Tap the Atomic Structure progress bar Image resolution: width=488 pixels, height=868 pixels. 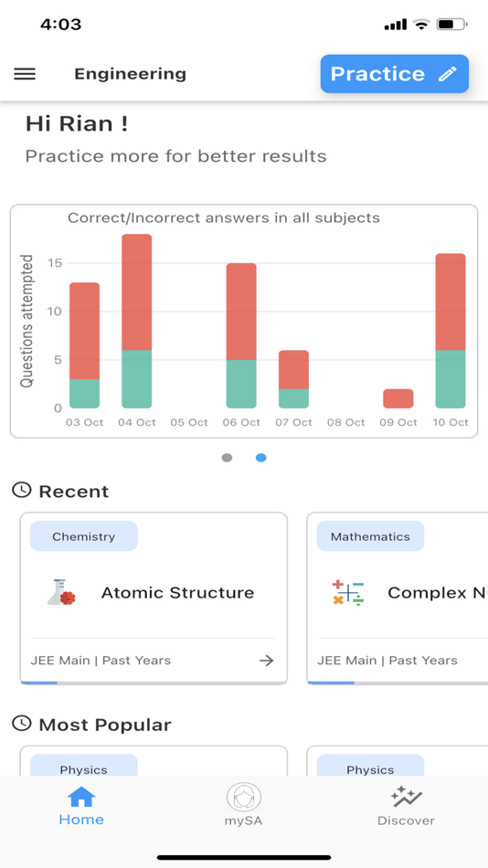tap(154, 683)
